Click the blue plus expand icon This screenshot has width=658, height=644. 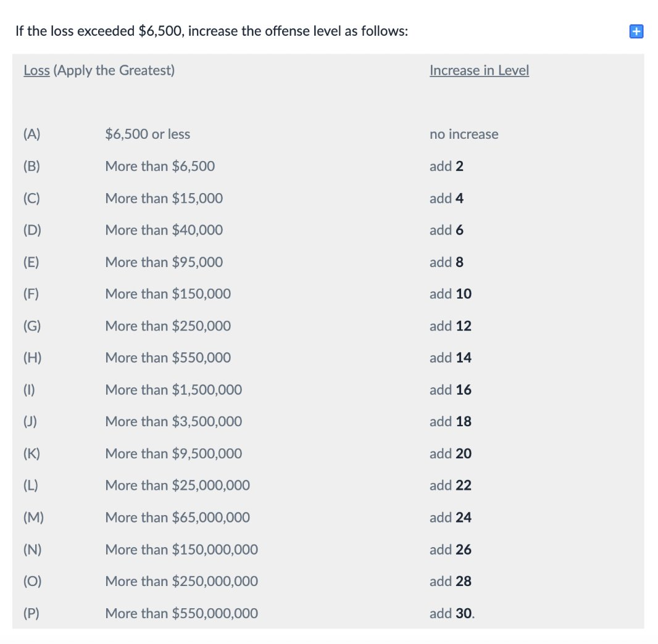pyautogui.click(x=636, y=31)
